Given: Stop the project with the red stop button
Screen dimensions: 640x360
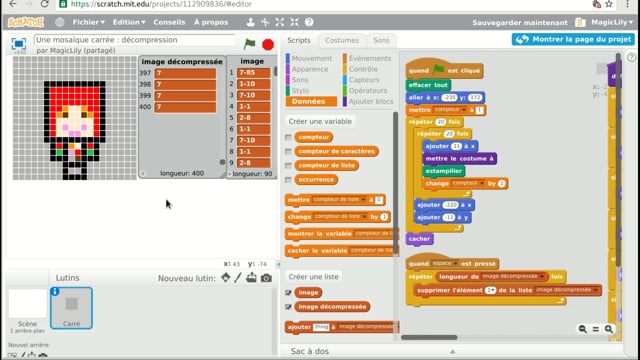Looking at the screenshot, I should pyautogui.click(x=268, y=44).
